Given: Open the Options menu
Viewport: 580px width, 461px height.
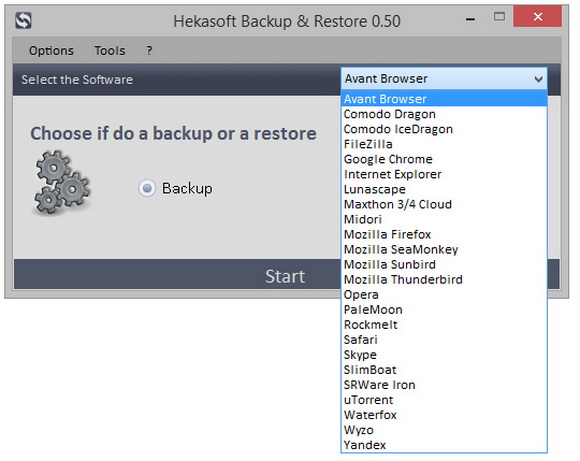Looking at the screenshot, I should (51, 50).
